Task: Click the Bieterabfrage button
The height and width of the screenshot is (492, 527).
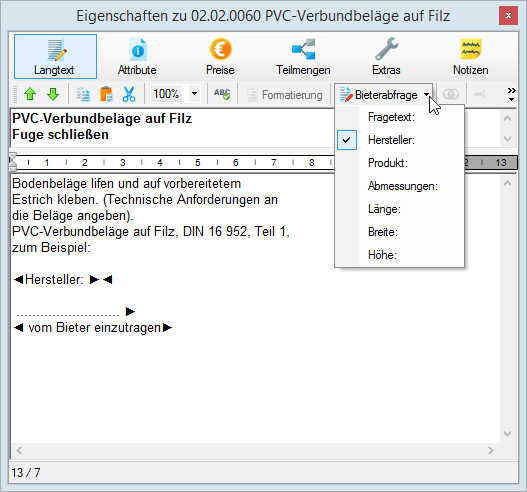Action: (378, 95)
